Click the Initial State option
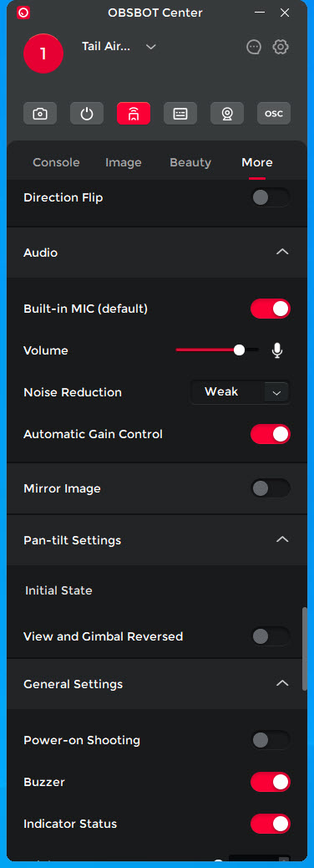Screen dimensions: 314x868 58,590
